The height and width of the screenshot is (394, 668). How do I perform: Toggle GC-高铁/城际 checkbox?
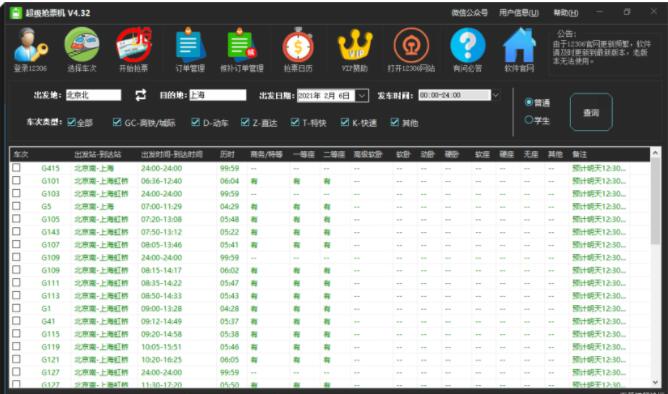coord(117,122)
